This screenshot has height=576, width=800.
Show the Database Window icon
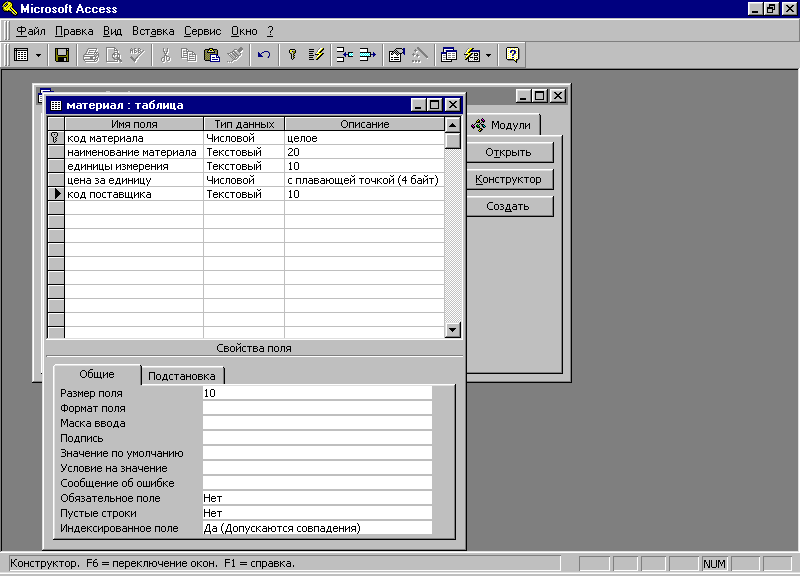pyautogui.click(x=448, y=55)
